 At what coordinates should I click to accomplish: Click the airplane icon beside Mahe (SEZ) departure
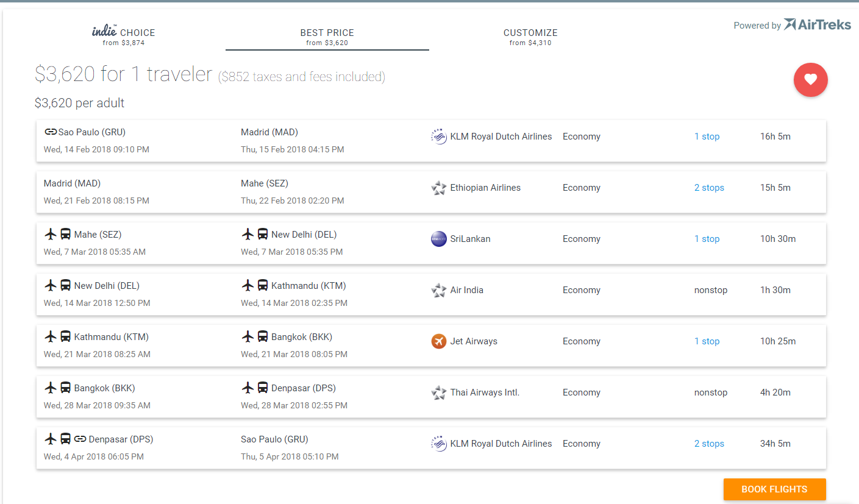point(51,235)
